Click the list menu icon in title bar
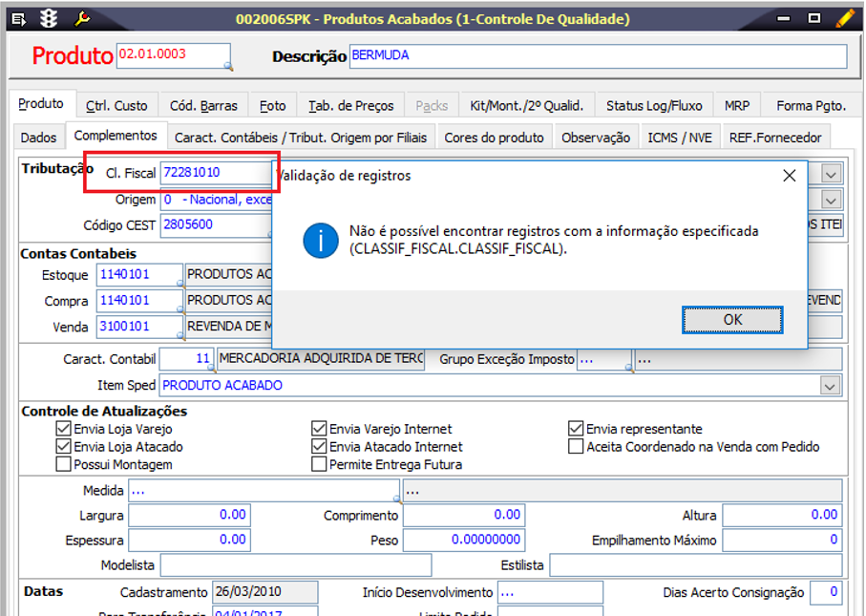 point(19,18)
